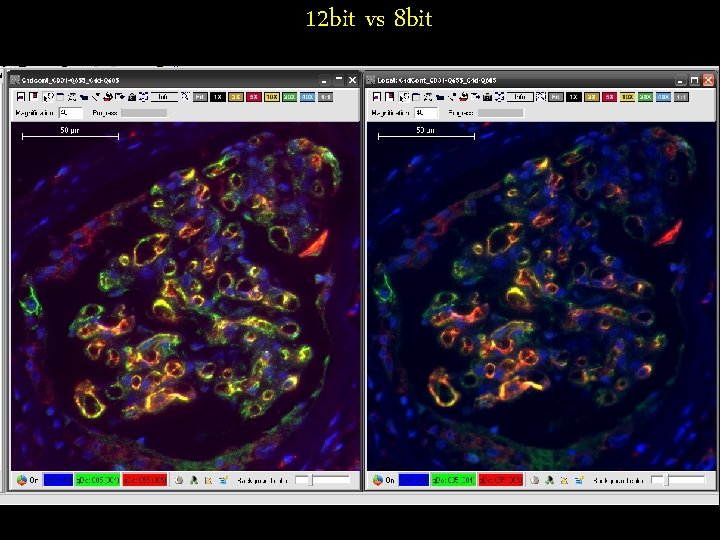Viewport: 720px width, 540px height.
Task: Select 40X magnification in right window
Action: click(663, 97)
